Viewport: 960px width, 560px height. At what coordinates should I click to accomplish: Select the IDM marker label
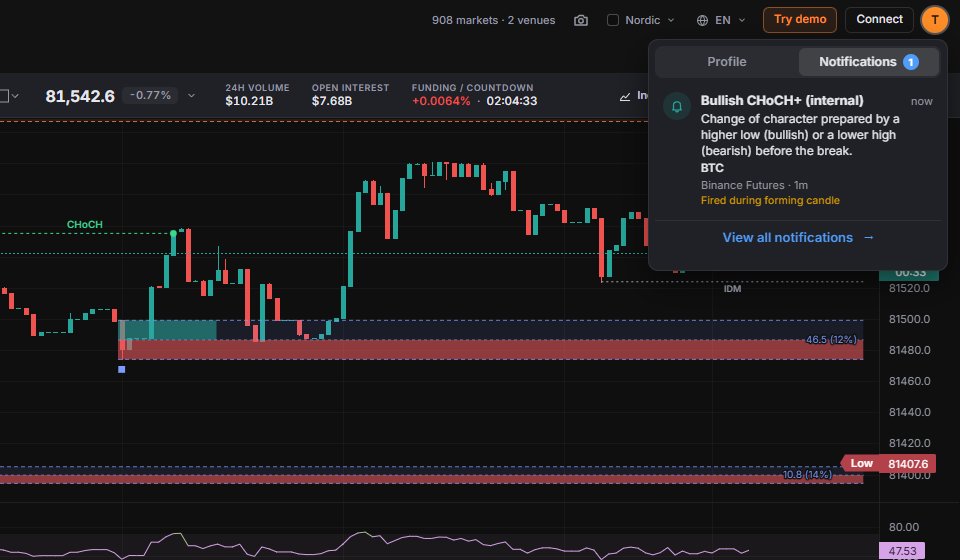coord(732,289)
